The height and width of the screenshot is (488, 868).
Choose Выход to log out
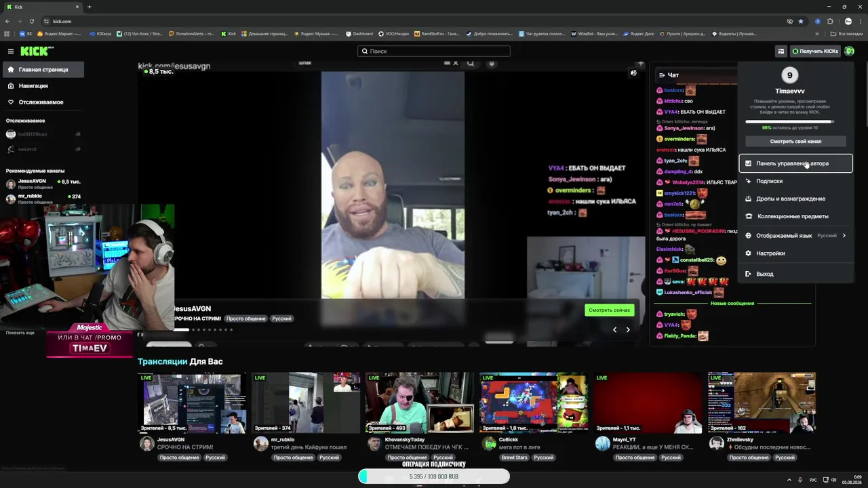[795, 274]
